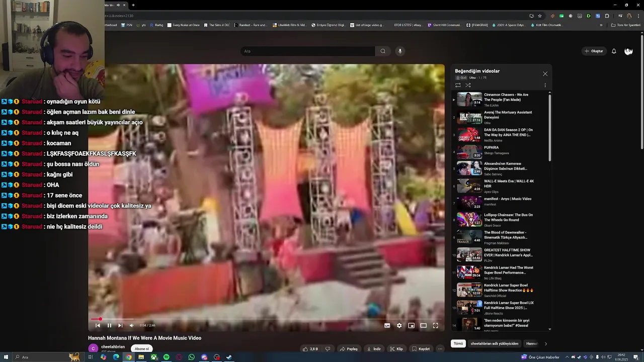Open 2001: A Space Odyssey bookmark
The image size is (644, 362).
coord(510,25)
